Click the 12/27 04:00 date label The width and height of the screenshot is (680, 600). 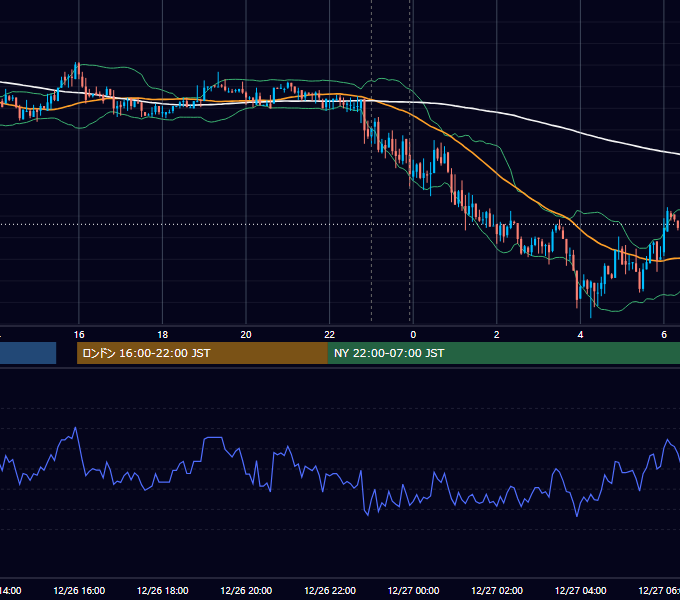tap(581, 590)
